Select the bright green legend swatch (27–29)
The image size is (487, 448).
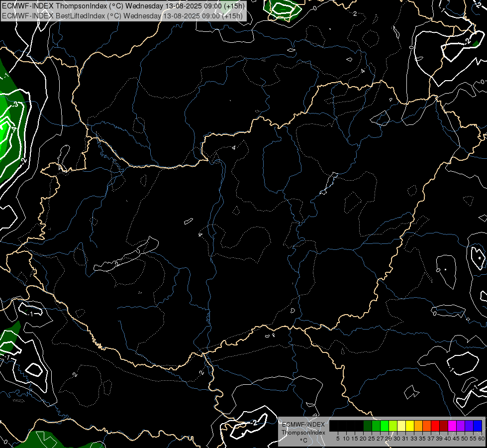[385, 426]
